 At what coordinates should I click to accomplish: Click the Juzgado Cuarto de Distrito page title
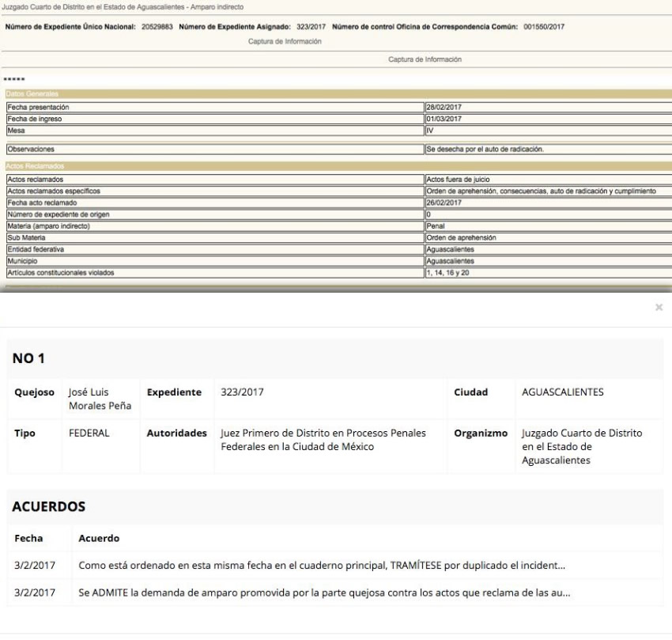tap(123, 7)
